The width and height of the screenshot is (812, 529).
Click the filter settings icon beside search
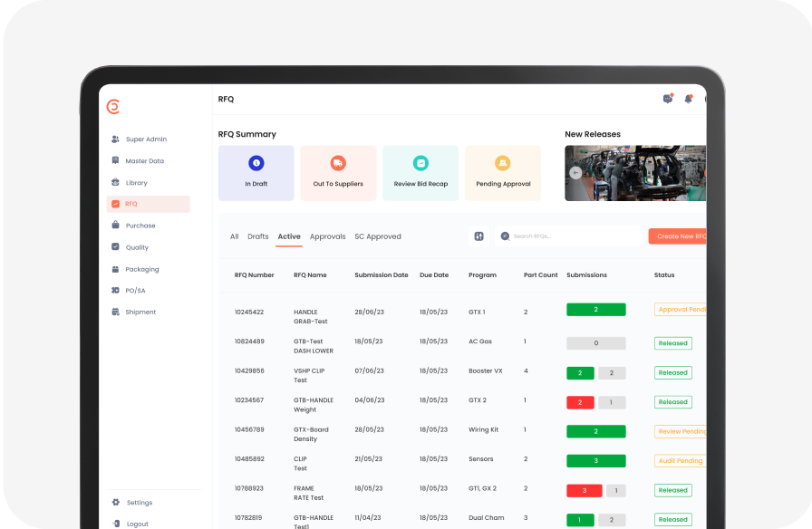point(478,236)
